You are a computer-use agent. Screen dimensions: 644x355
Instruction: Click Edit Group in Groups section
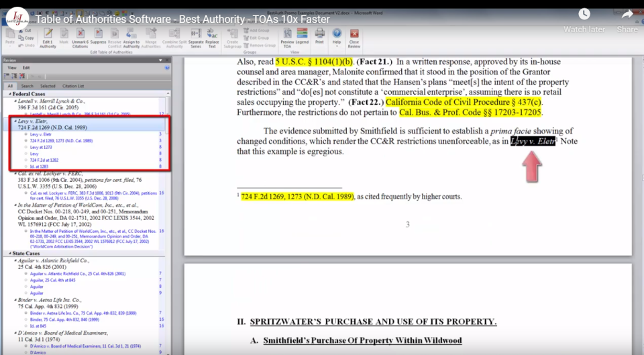[256, 38]
